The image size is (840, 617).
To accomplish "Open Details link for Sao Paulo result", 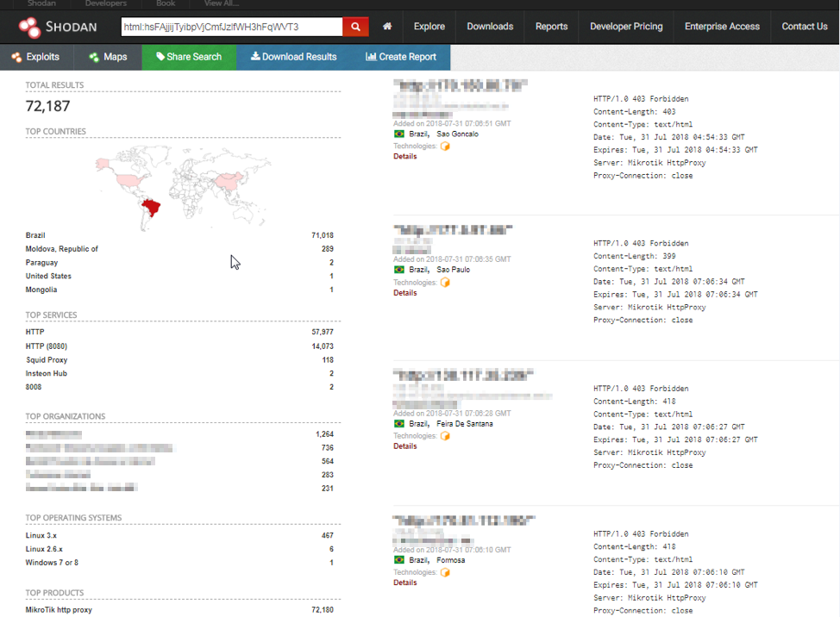I will click(x=404, y=293).
